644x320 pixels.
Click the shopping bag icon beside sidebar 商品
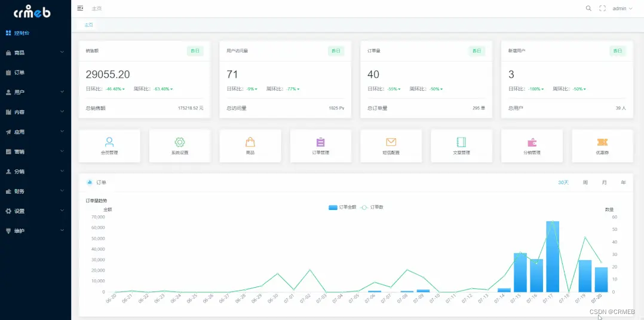[8, 53]
